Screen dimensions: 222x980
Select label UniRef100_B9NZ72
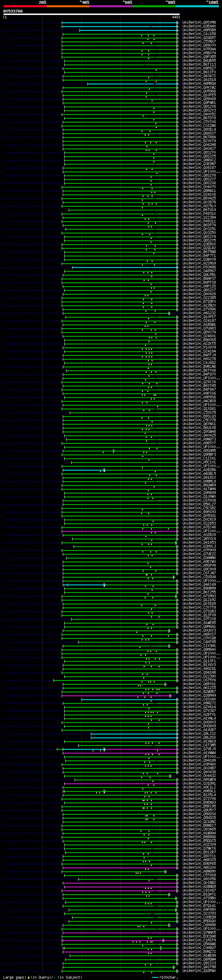[x=199, y=952]
